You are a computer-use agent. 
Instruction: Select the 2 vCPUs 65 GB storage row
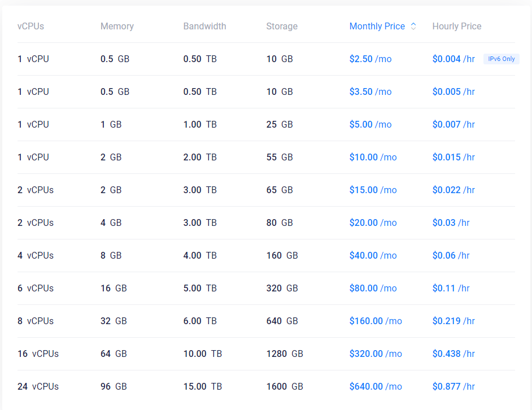pos(266,190)
